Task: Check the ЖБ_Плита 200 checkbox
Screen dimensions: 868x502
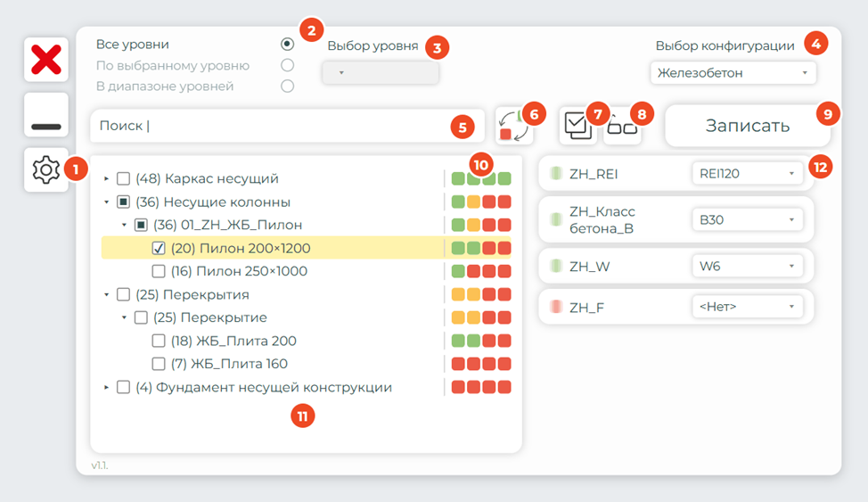Action: click(159, 341)
